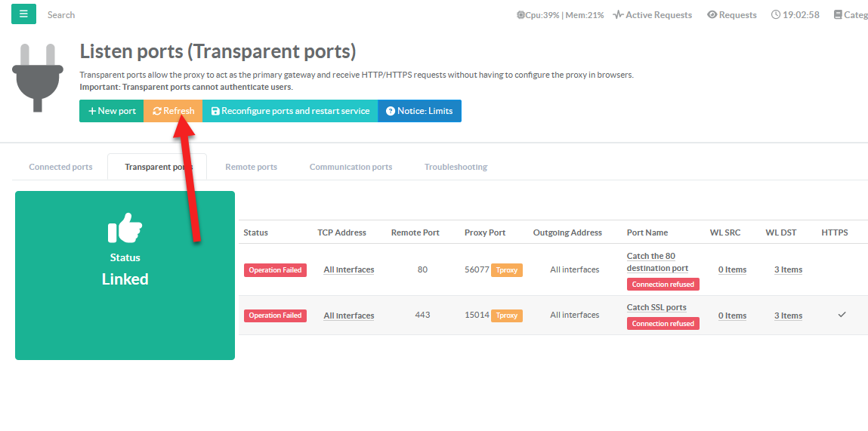Open the Requests eye icon link
The height and width of the screenshot is (431, 868).
[x=731, y=15]
